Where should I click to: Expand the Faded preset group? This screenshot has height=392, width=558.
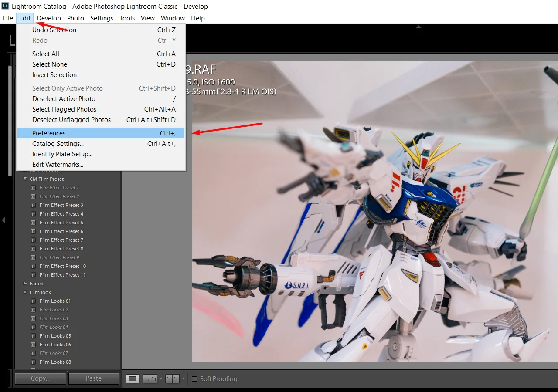point(25,284)
